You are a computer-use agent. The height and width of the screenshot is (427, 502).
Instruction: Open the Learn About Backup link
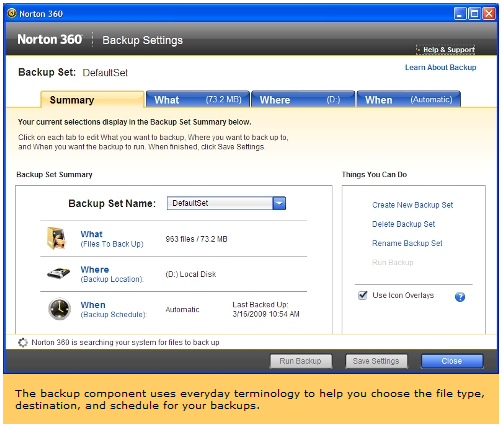pyautogui.click(x=440, y=67)
